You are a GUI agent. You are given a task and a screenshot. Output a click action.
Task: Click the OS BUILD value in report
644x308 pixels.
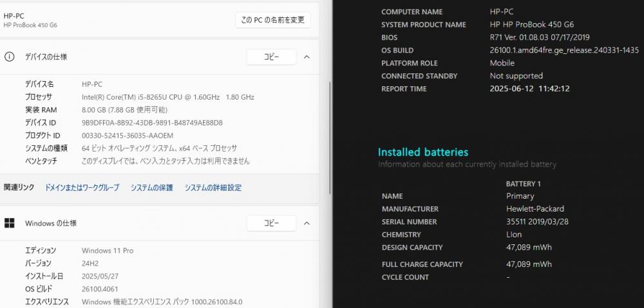(564, 50)
